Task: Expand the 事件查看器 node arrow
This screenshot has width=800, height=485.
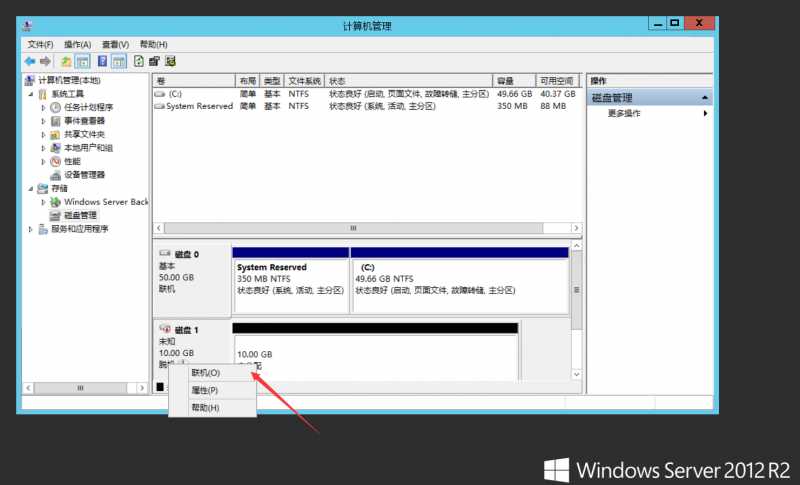Action: coord(43,121)
